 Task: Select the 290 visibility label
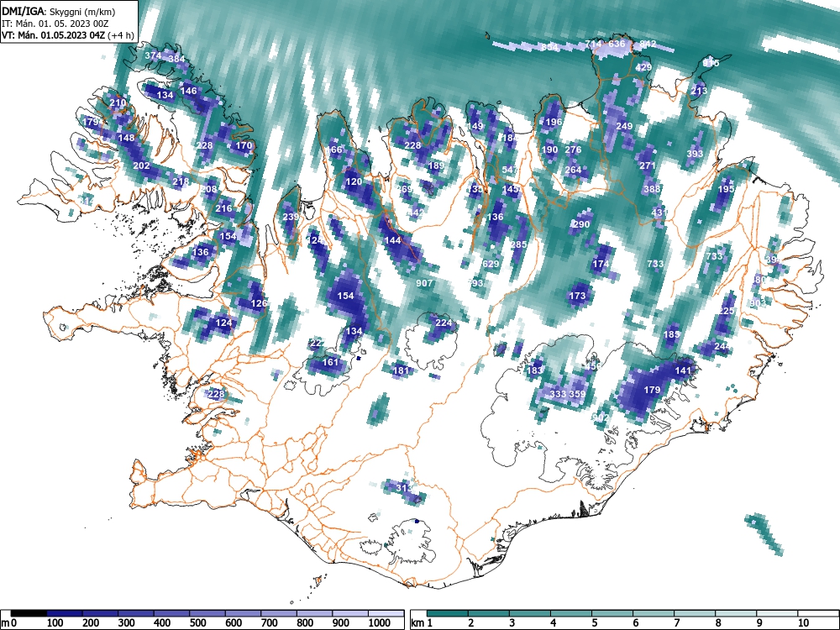coord(581,224)
